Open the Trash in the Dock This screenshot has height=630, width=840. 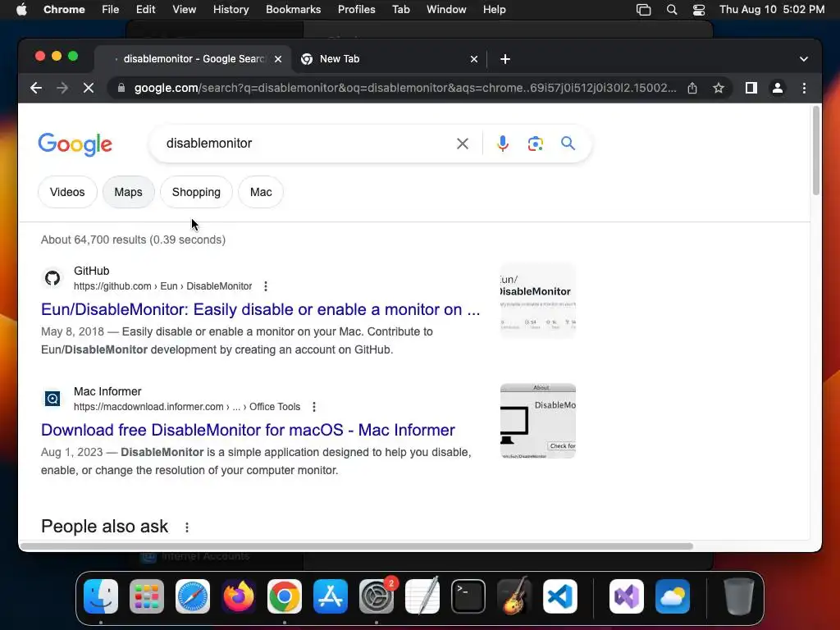point(739,596)
